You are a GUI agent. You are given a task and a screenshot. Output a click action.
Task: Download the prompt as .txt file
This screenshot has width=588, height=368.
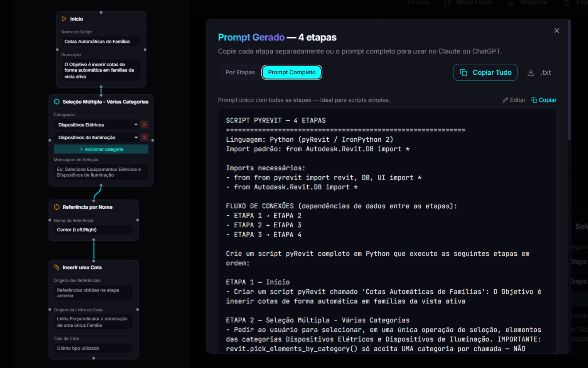point(539,72)
